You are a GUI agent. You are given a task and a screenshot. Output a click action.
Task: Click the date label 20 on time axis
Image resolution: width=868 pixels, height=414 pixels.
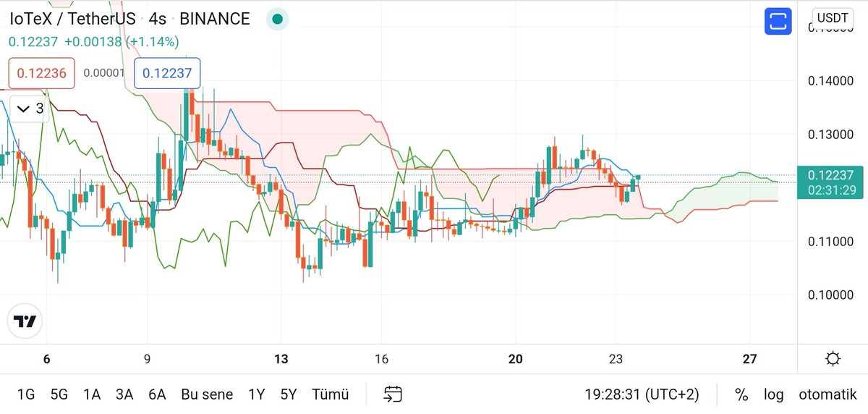(516, 359)
